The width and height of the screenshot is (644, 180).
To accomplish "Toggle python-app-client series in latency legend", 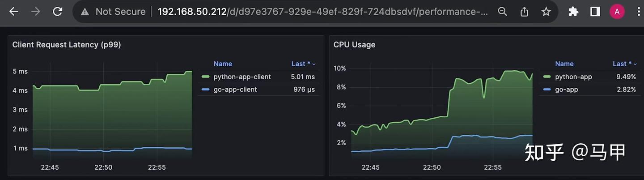I will point(242,77).
